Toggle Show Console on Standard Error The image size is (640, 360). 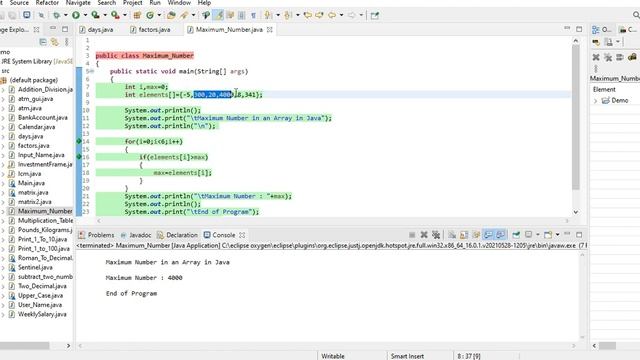pyautogui.click(x=500, y=235)
